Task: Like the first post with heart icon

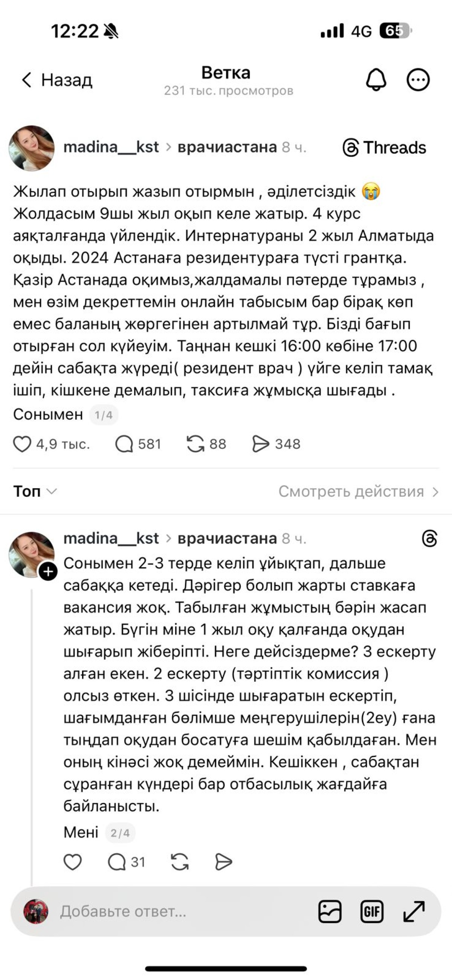Action: click(x=22, y=444)
